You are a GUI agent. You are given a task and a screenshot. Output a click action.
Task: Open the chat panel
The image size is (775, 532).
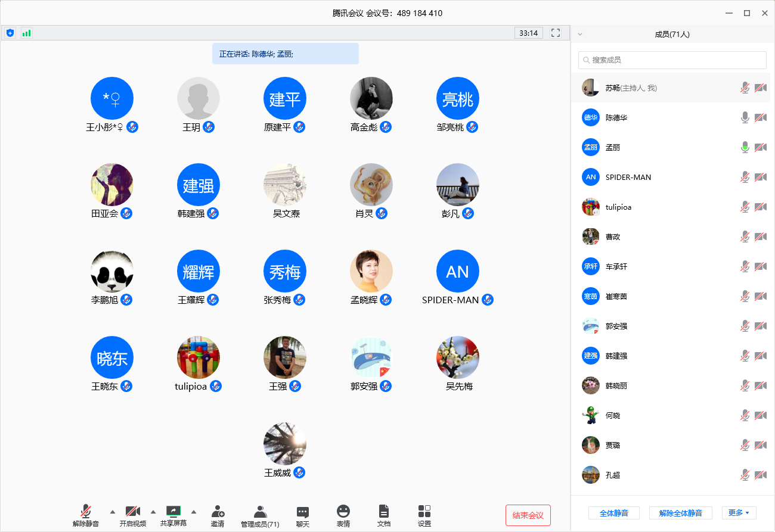pos(303,512)
